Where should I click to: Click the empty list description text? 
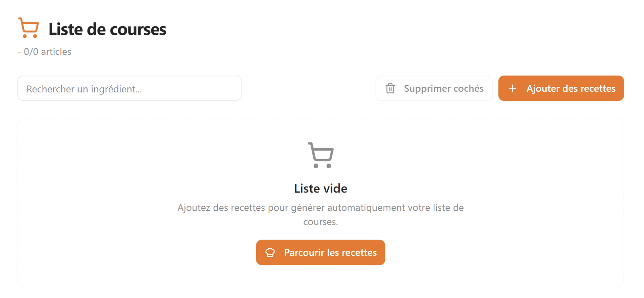click(320, 214)
